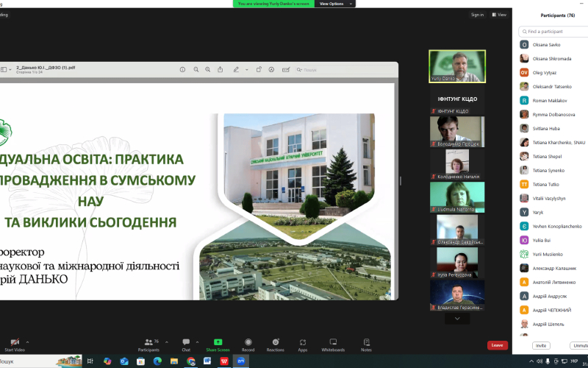The height and width of the screenshot is (368, 588).
Task: Open the Chat bubble icon
Action: (186, 342)
